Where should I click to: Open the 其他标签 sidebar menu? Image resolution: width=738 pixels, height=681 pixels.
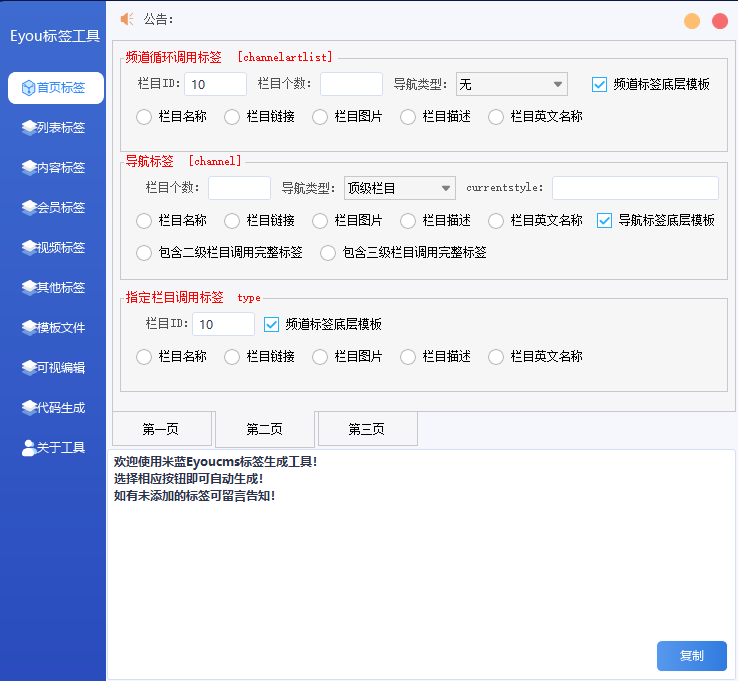pos(56,288)
